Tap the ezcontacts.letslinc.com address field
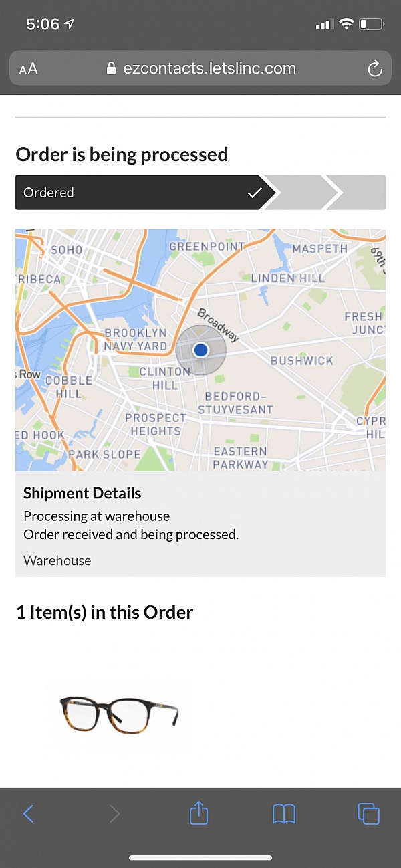Viewport: 401px width, 868px height. [x=209, y=68]
